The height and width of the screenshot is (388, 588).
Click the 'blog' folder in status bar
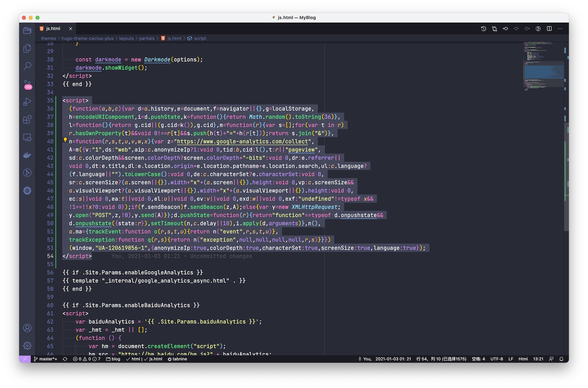pos(113,359)
